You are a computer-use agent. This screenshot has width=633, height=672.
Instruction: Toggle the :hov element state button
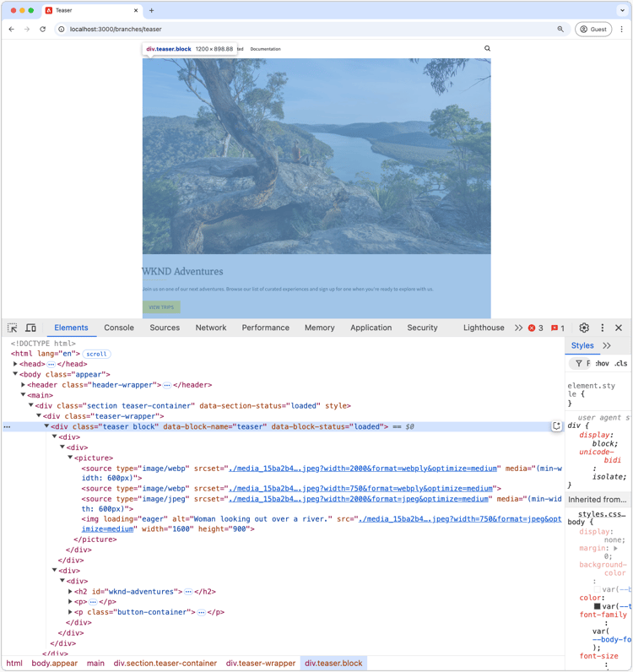point(602,363)
